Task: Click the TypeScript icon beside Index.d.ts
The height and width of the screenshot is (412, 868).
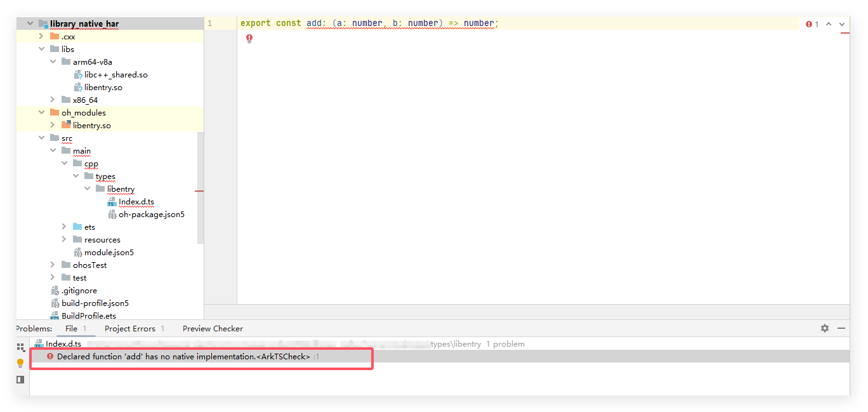Action: click(x=112, y=201)
